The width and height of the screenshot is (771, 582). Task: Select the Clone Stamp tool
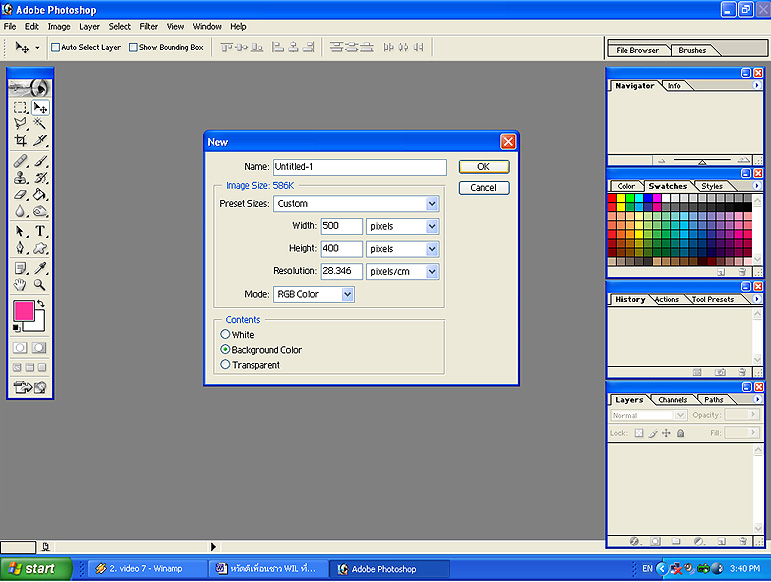coord(20,177)
